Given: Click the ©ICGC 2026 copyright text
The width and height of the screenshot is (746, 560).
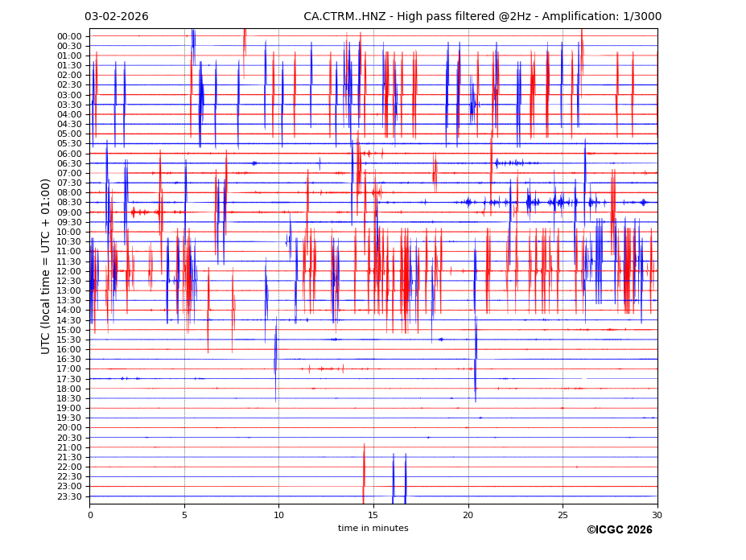Looking at the screenshot, I should (x=619, y=530).
